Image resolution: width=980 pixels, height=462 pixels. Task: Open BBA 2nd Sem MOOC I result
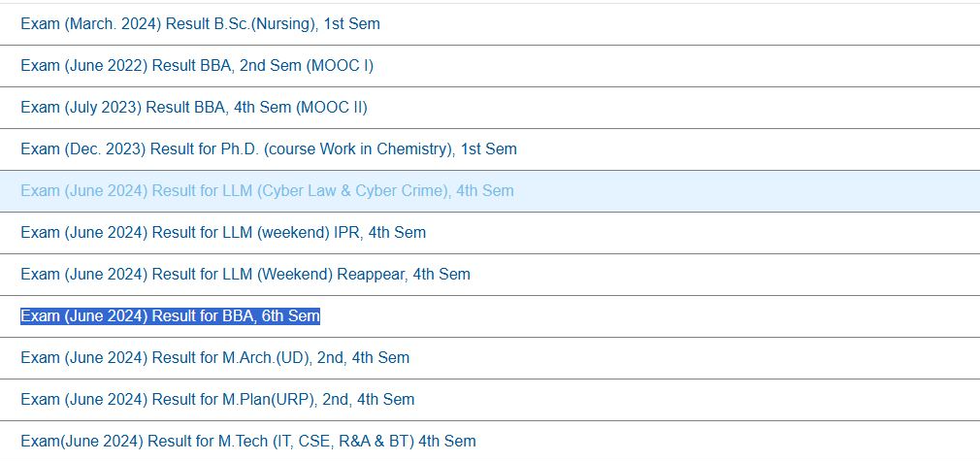(197, 65)
